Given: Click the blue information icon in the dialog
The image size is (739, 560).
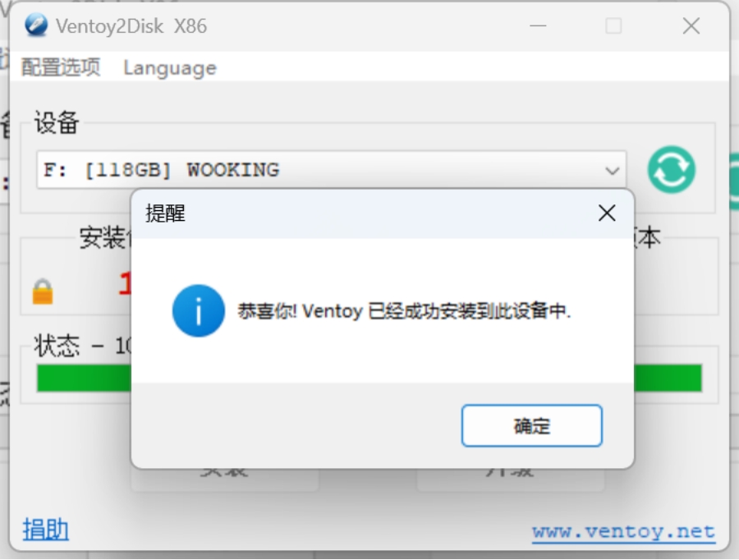Looking at the screenshot, I should tap(199, 310).
